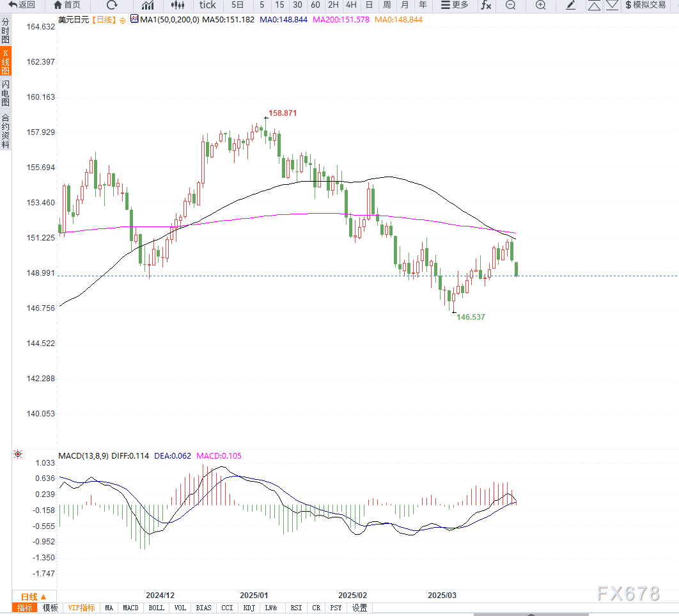679x616 pixels.
Task: Click the MA200:151.578 value
Action: click(x=341, y=19)
